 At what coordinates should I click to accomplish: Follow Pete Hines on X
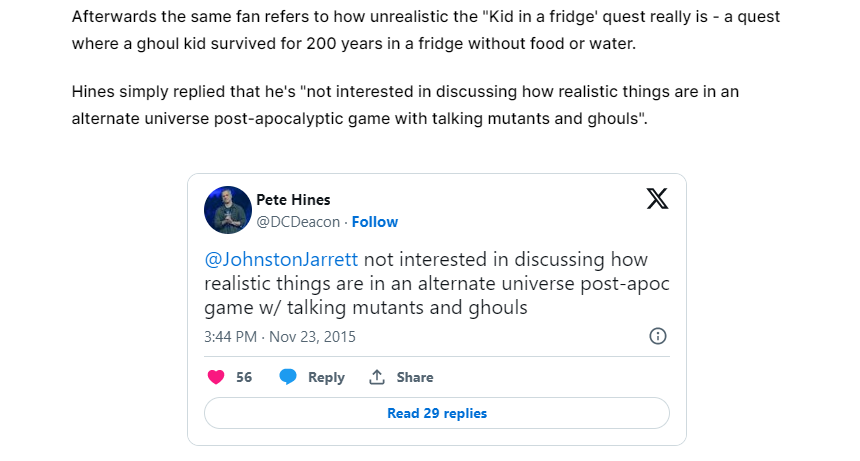click(375, 222)
